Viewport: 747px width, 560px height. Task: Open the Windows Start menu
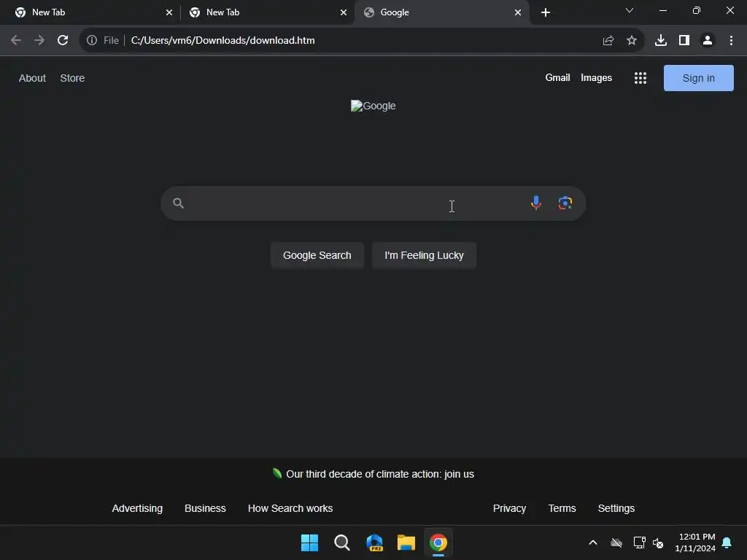[x=309, y=542]
